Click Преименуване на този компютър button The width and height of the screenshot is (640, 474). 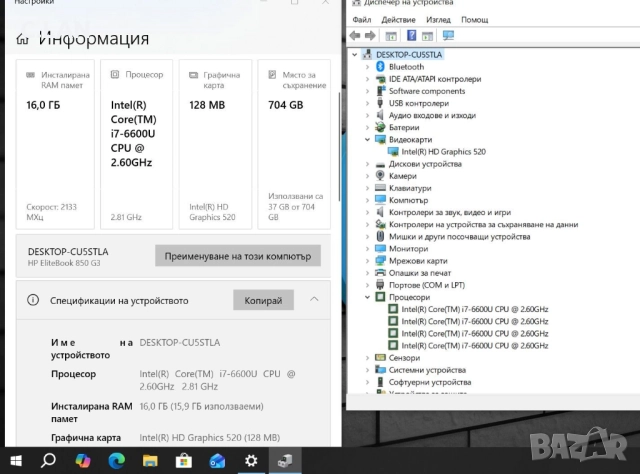238,256
